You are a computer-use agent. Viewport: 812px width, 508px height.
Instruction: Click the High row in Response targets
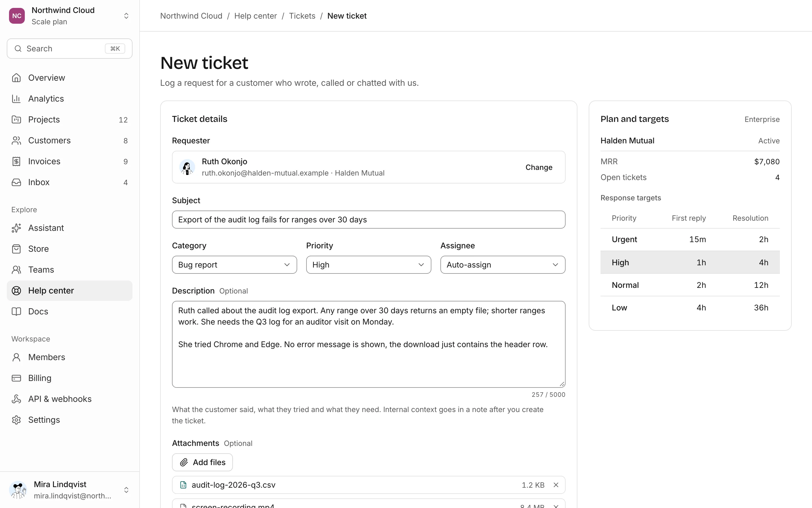pyautogui.click(x=690, y=262)
